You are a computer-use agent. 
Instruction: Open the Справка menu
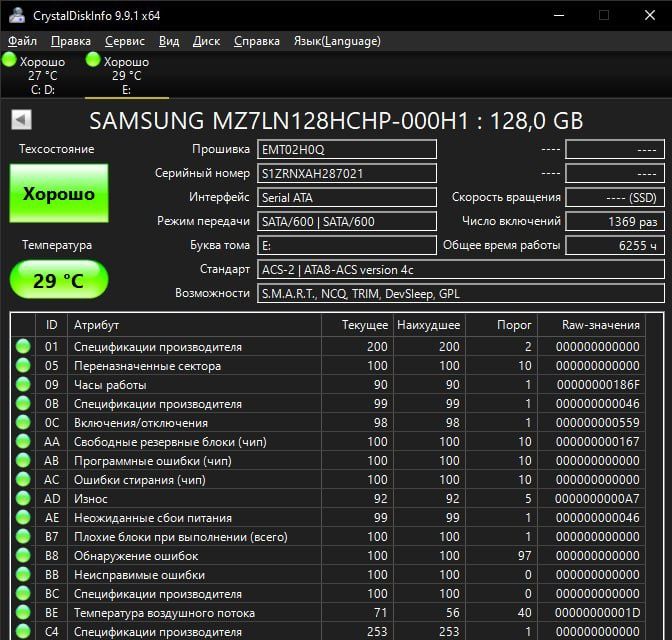click(x=257, y=41)
